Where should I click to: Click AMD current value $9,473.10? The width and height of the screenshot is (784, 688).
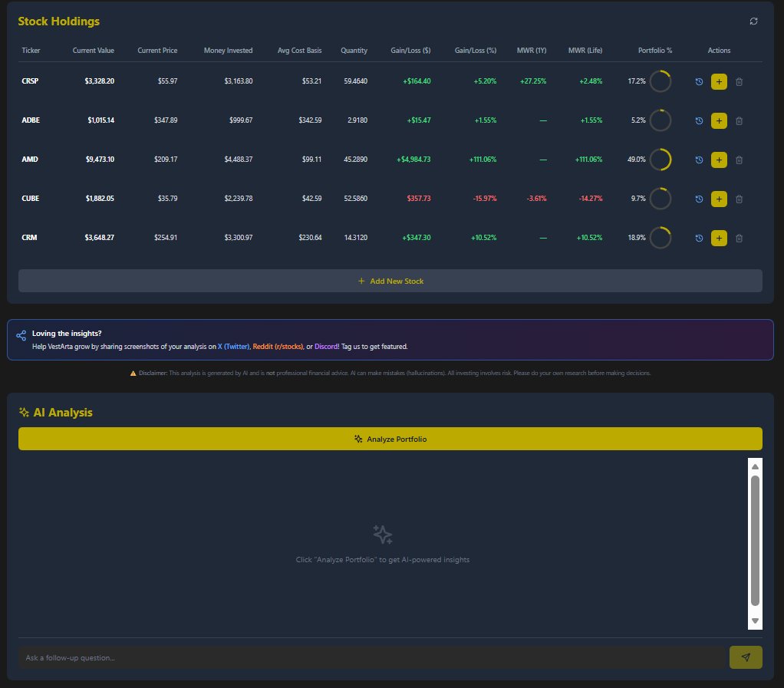coord(100,159)
